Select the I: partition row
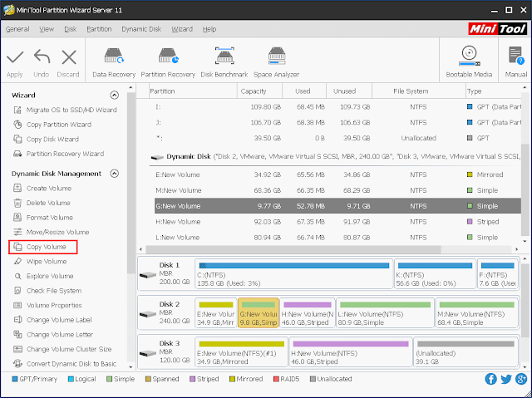Viewport: 532px width, 398px height. [337, 107]
